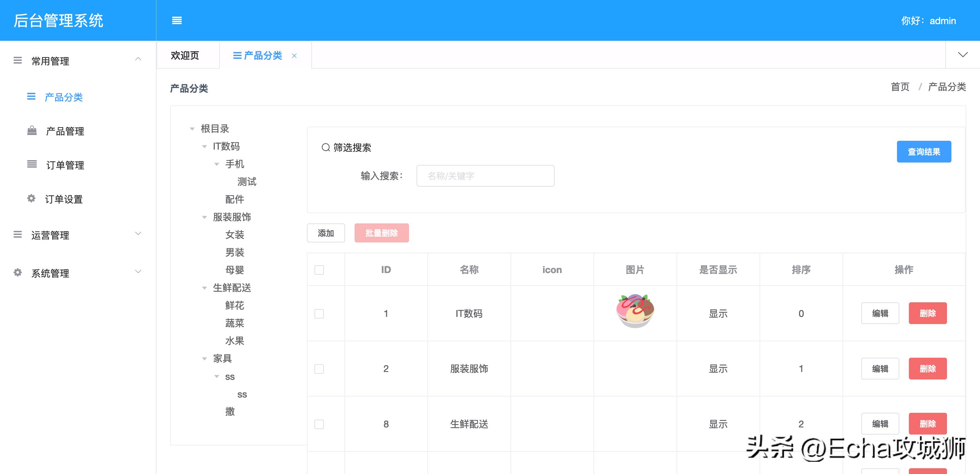This screenshot has width=980, height=474.
Task: Open the tab overflow chevron on the right
Action: point(963,54)
